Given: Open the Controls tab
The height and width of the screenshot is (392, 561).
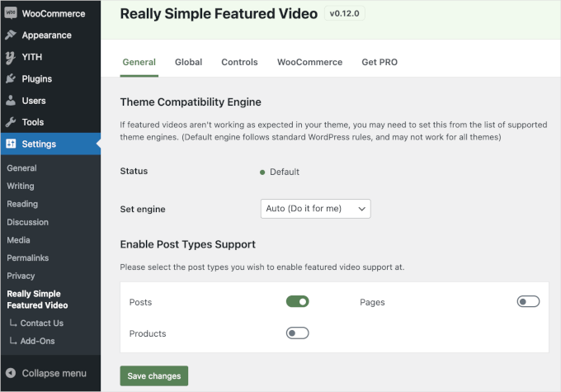Looking at the screenshot, I should point(239,62).
